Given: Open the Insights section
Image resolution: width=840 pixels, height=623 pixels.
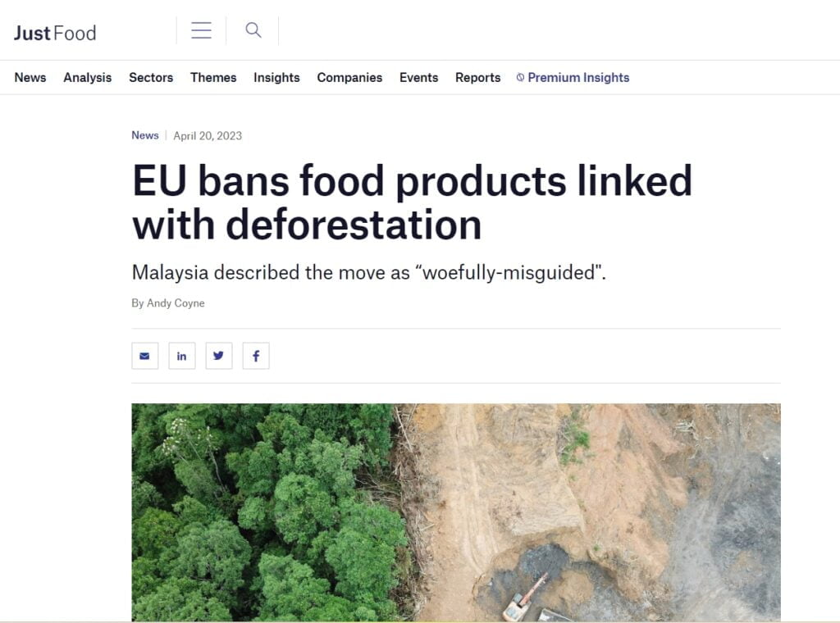Looking at the screenshot, I should tap(276, 77).
